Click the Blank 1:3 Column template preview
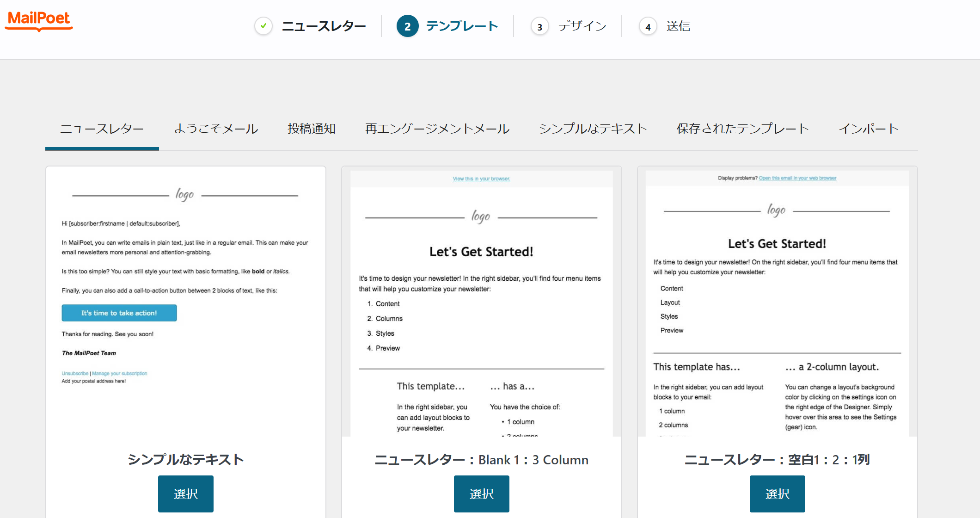Viewport: 980px width, 518px height. (482, 302)
